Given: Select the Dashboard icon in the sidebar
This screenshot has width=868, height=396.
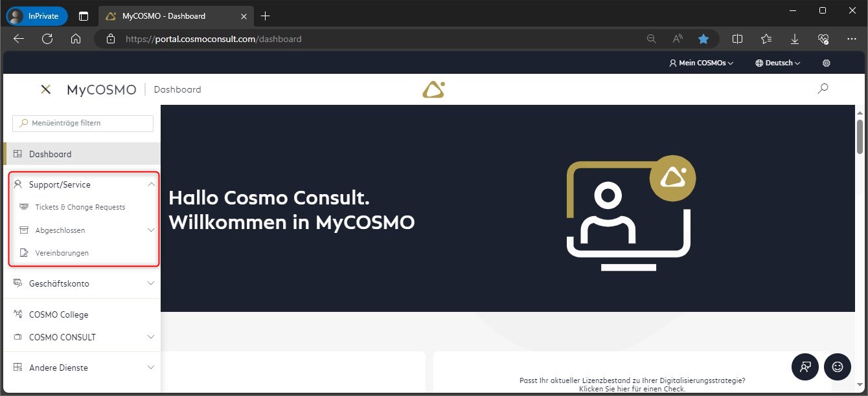Looking at the screenshot, I should pos(17,154).
